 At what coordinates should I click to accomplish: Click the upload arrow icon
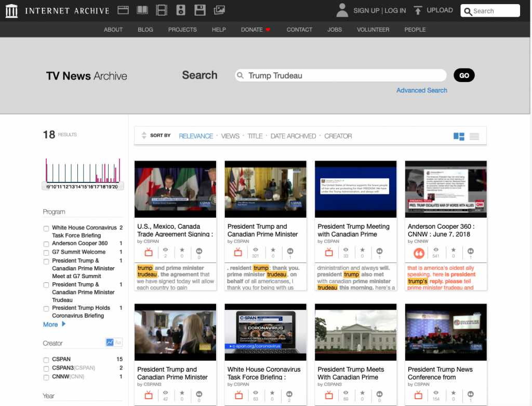click(418, 10)
